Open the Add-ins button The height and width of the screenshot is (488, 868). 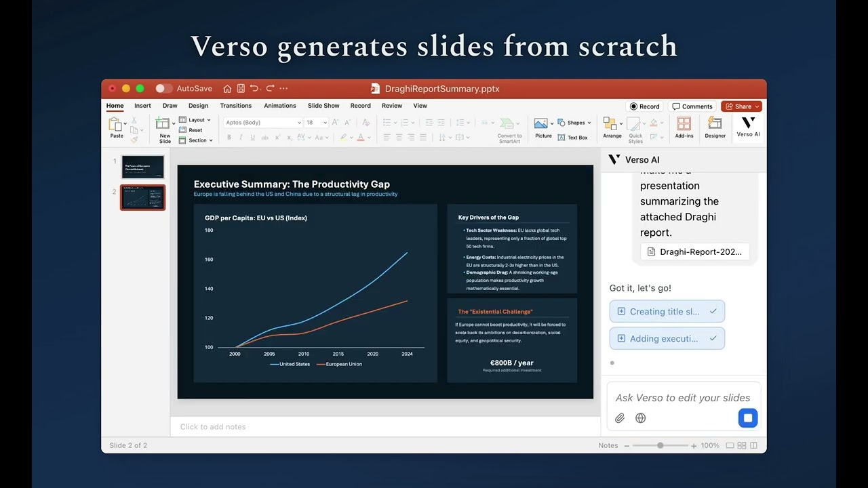[x=684, y=128]
